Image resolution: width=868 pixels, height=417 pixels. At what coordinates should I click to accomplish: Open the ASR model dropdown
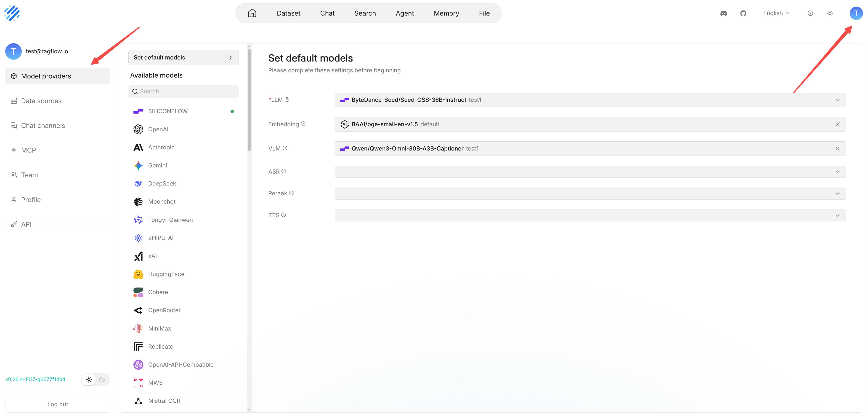[x=590, y=172]
